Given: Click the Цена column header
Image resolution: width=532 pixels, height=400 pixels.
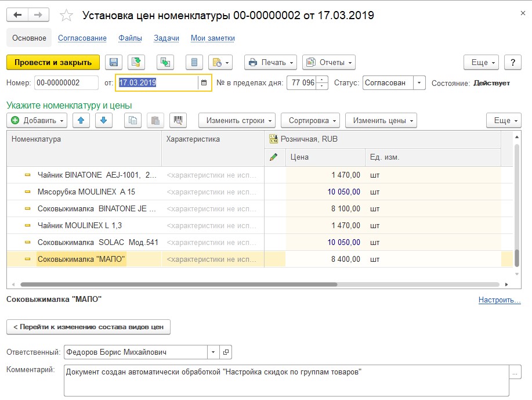Looking at the screenshot, I should coord(325,157).
